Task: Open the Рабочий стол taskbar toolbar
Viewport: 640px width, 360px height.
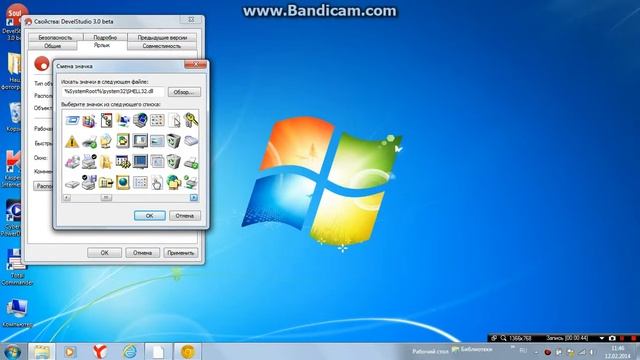Action: tap(430, 351)
